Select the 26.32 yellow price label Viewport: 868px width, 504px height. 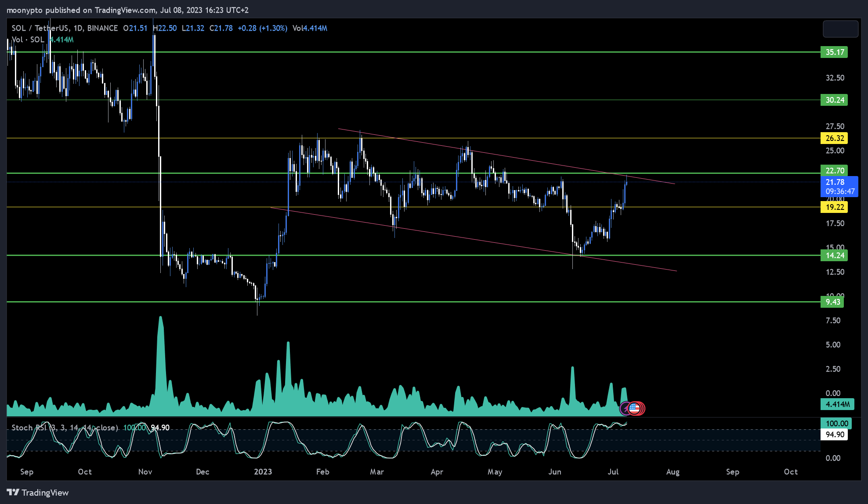834,138
